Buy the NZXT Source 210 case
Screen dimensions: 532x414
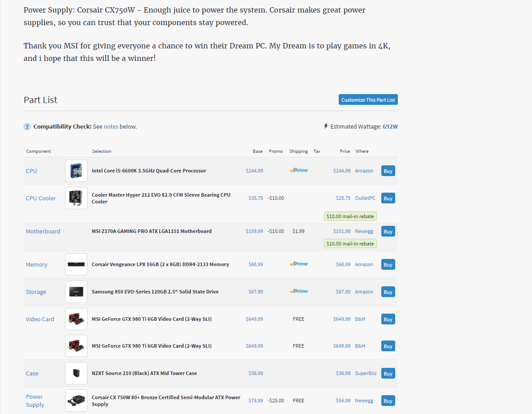(388, 374)
